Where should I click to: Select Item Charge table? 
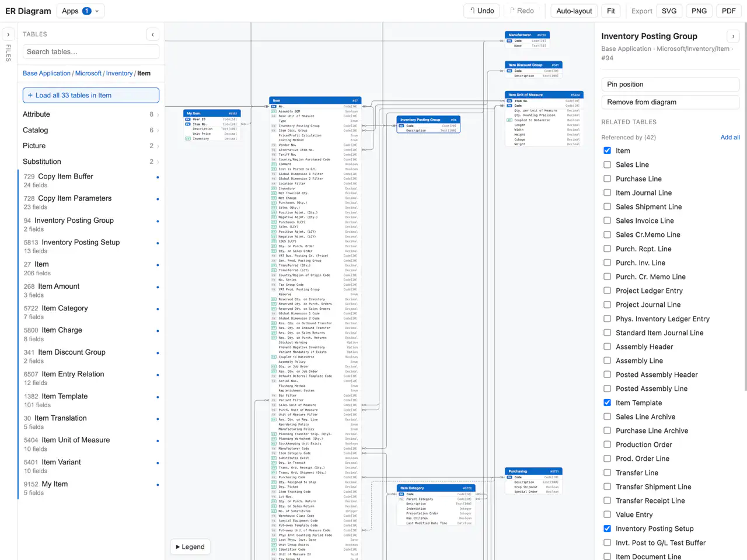[91, 334]
